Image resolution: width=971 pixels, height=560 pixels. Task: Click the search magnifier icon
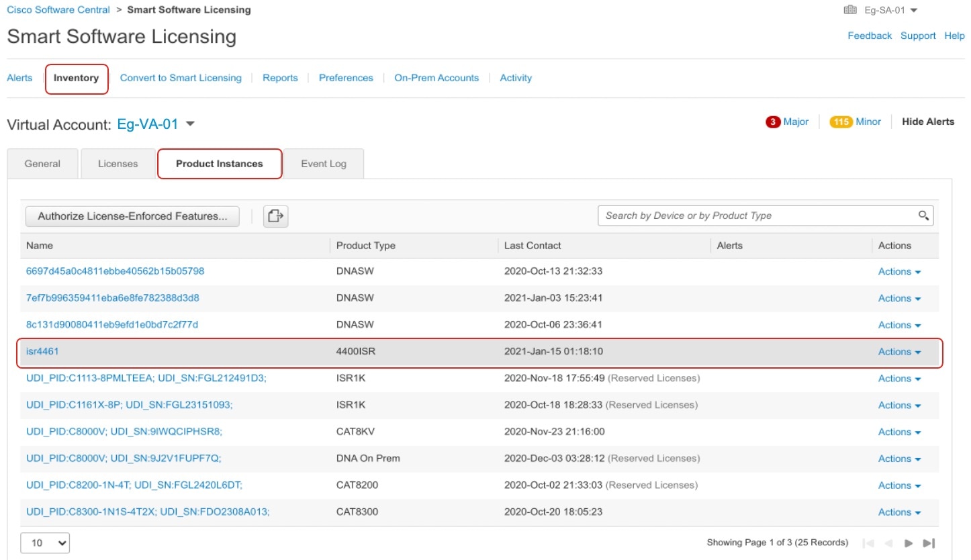923,216
